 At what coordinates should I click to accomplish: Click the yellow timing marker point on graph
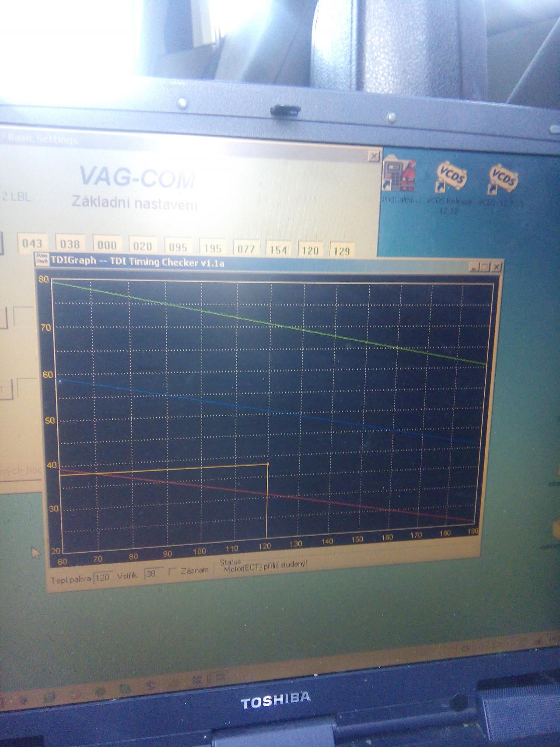267,463
